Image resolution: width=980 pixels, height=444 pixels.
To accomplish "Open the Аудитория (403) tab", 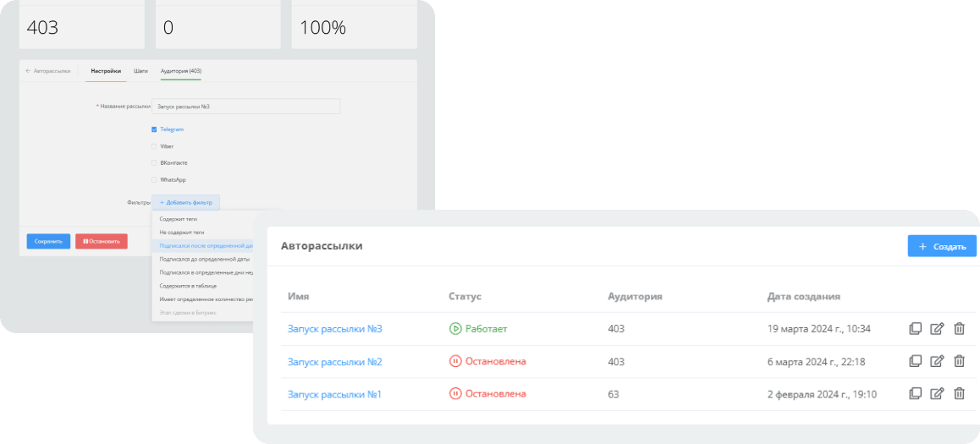I will [x=180, y=71].
